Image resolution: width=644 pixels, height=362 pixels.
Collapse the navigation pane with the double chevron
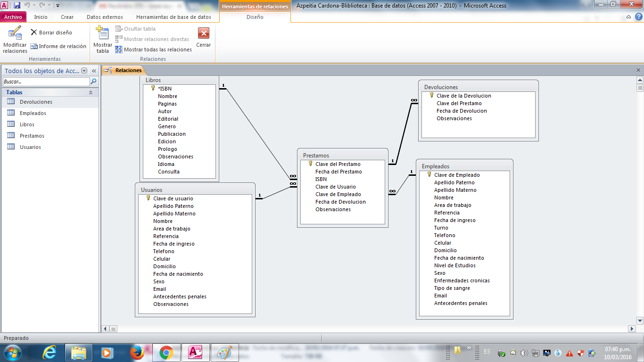point(94,71)
